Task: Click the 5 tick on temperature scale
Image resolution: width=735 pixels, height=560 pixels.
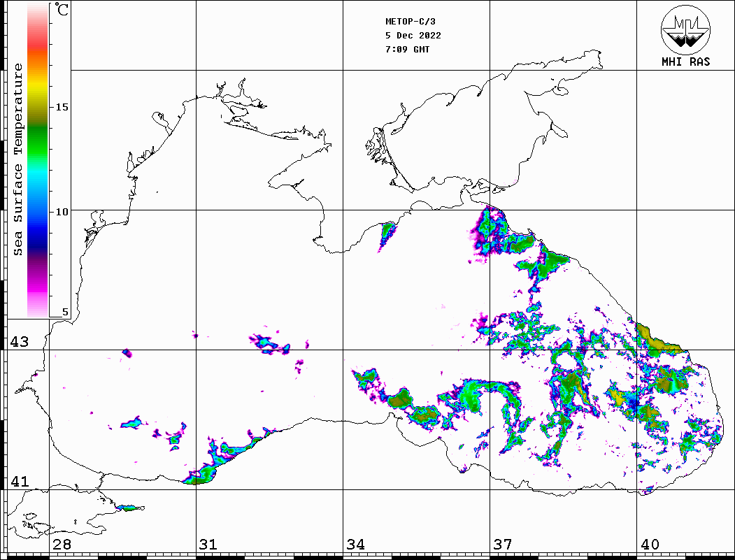Action: [64, 312]
